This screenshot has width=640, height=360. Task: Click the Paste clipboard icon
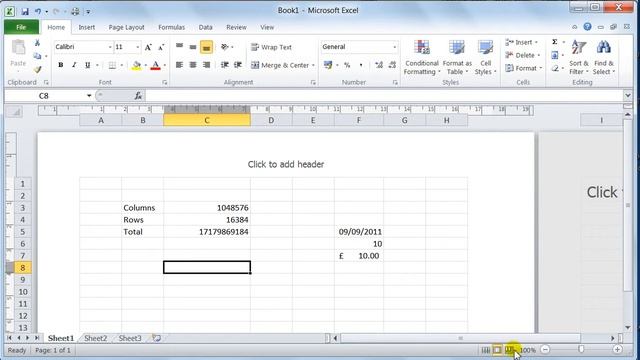tap(18, 48)
